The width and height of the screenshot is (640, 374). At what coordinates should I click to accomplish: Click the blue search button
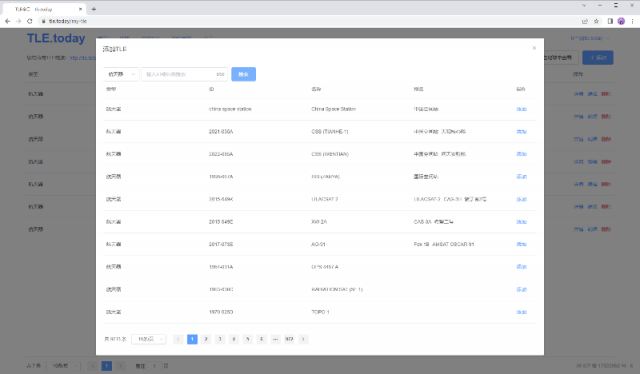tap(243, 74)
